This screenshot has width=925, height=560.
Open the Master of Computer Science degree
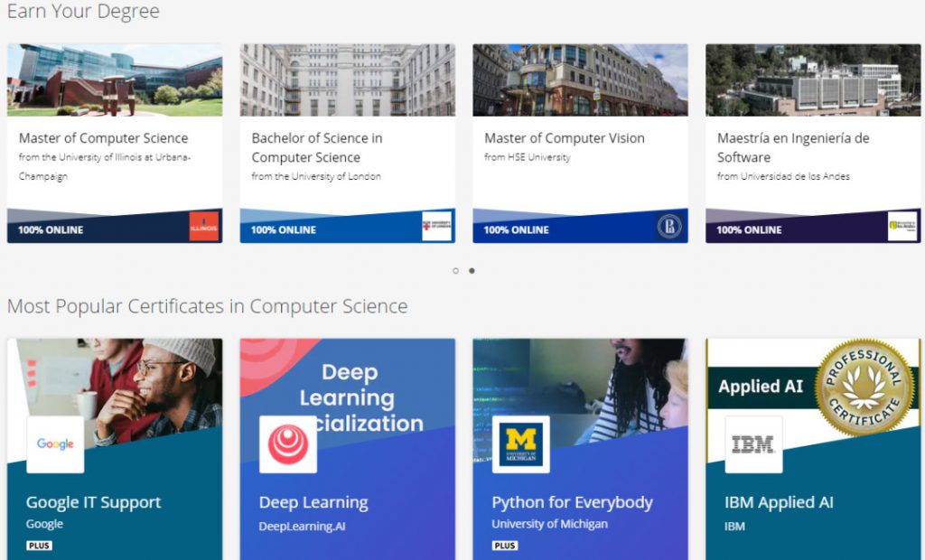tap(103, 138)
